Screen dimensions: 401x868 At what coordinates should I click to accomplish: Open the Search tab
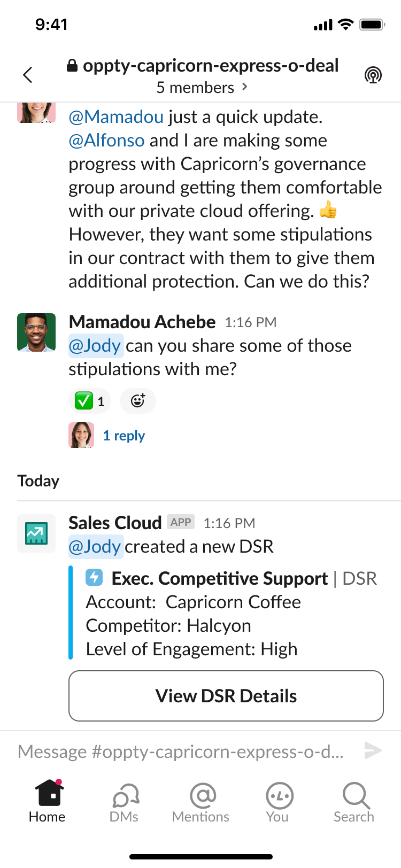(354, 801)
